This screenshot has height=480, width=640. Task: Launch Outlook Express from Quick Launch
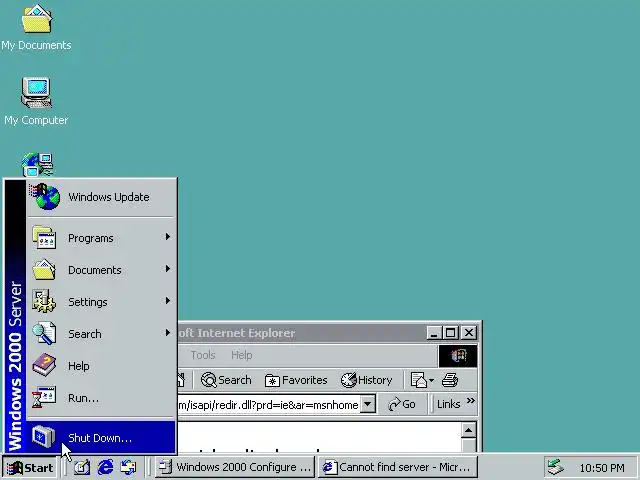pos(129,467)
